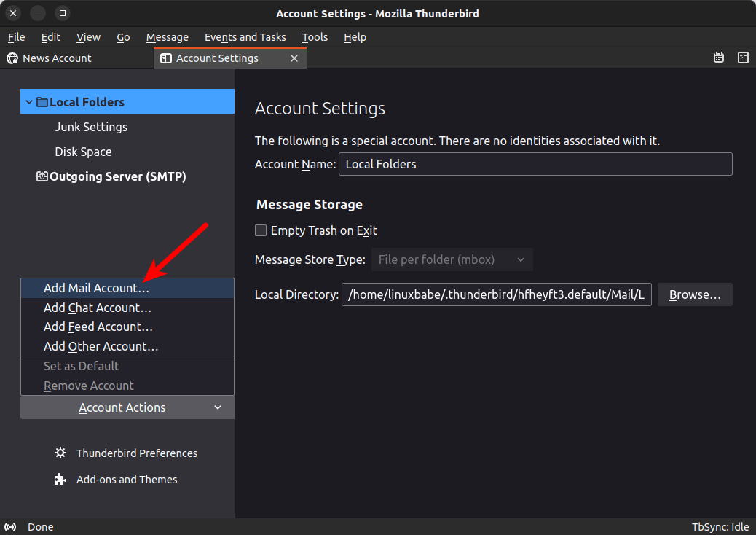Click the Local Folders folder icon
The image size is (756, 535).
click(x=42, y=102)
